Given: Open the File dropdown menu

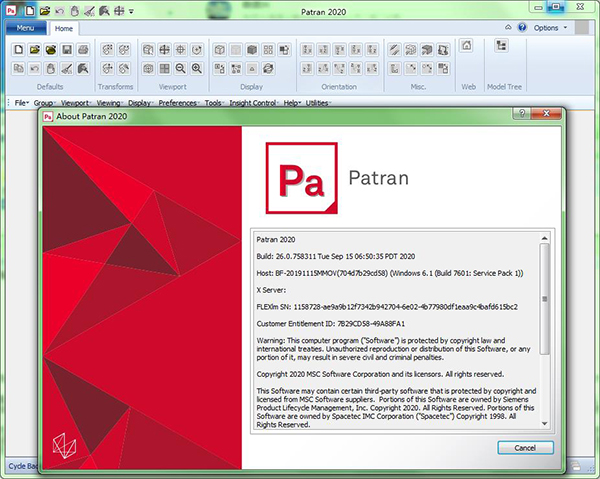Looking at the screenshot, I should click(x=21, y=103).
